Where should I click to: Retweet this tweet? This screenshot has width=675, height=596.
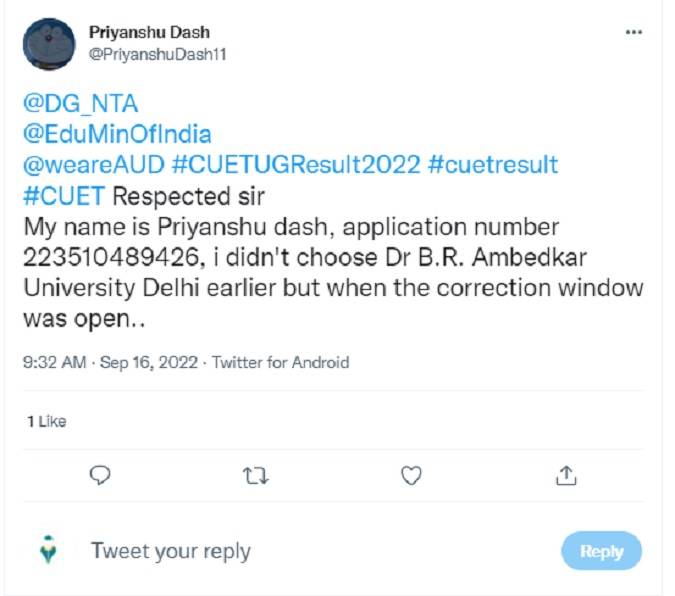click(255, 476)
